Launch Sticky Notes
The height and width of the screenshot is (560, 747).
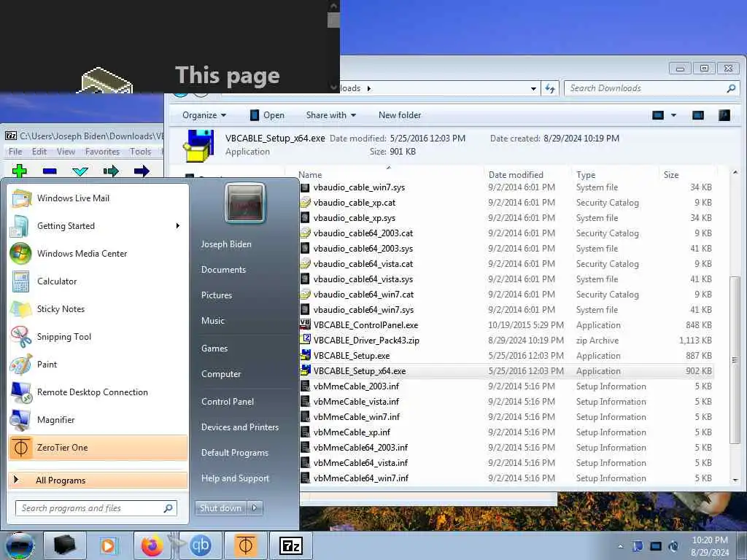[x=98, y=308]
